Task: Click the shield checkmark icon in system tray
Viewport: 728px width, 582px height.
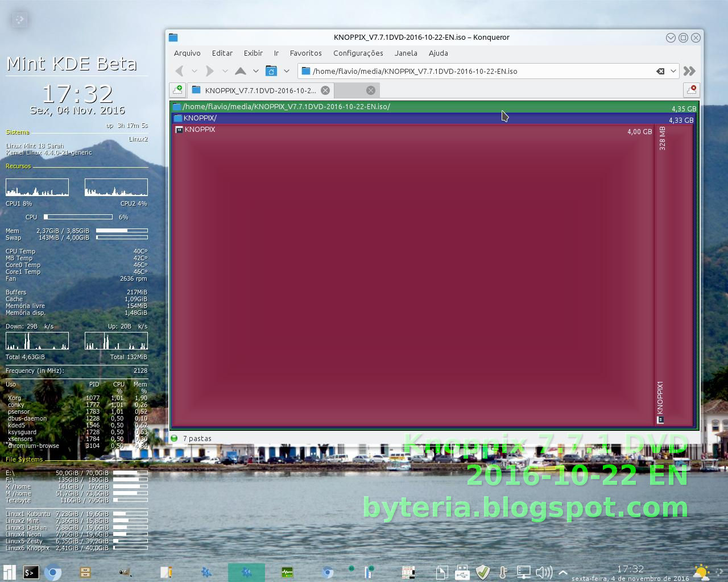Action: coord(483,572)
